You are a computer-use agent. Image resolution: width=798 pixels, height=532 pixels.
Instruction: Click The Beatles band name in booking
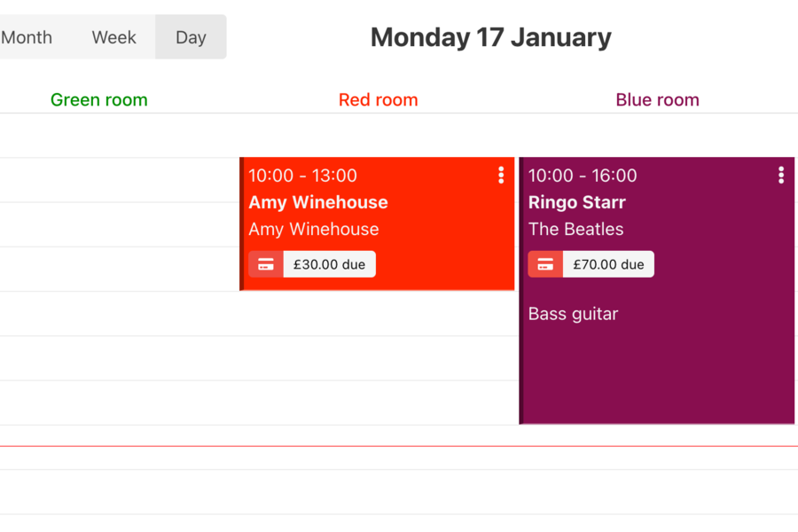coord(576,229)
